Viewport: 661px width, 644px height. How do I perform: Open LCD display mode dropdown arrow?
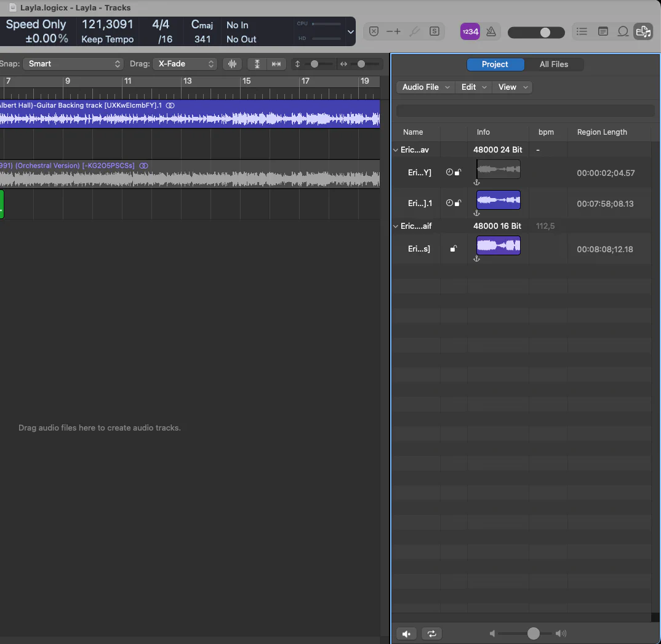[x=350, y=32]
